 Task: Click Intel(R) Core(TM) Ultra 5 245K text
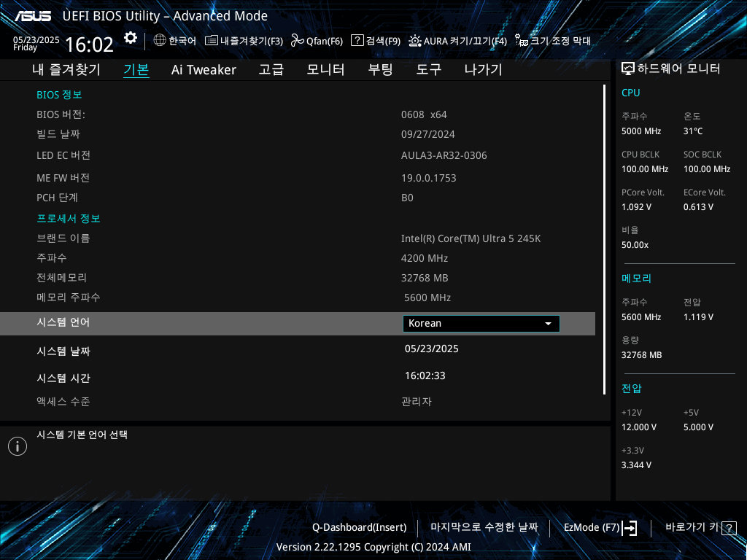(471, 238)
